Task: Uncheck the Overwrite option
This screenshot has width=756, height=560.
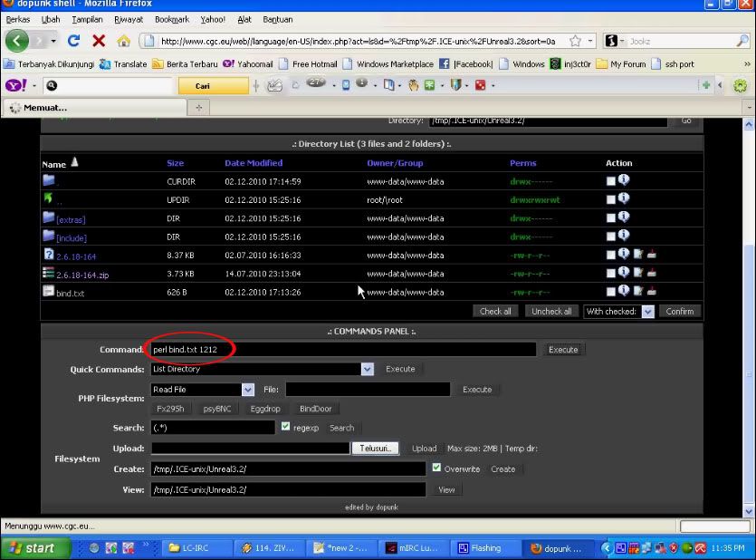Action: click(436, 468)
